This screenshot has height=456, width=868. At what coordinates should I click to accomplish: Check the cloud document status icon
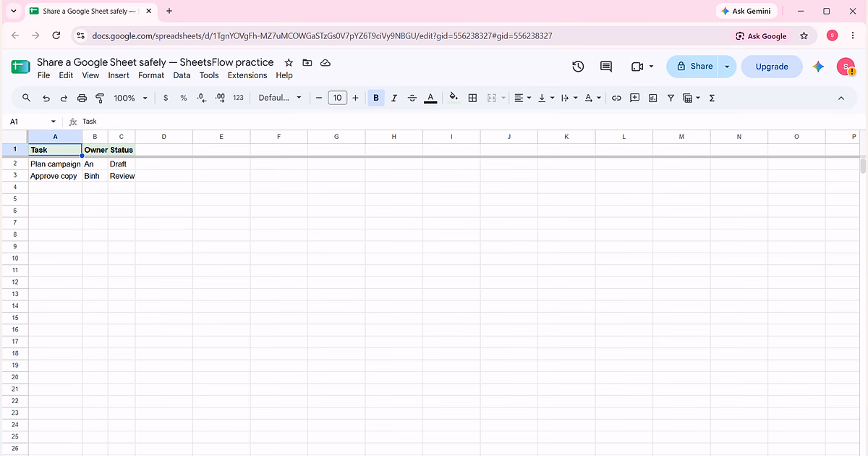tap(325, 63)
